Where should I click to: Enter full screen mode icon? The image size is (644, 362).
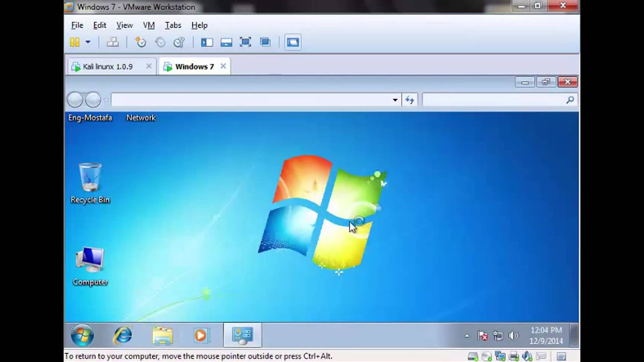click(246, 42)
